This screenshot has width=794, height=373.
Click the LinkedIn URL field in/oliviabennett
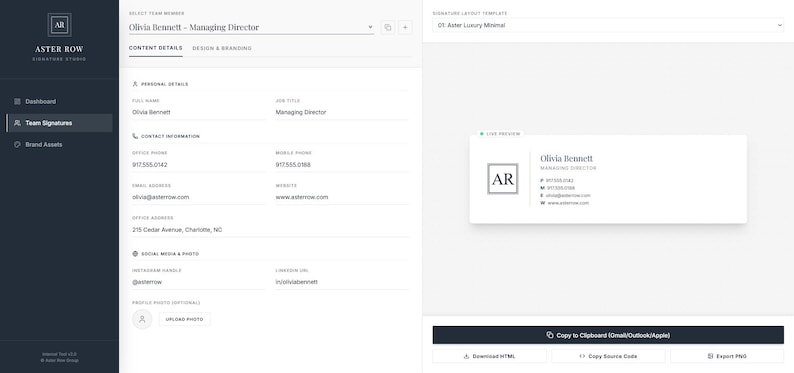pyautogui.click(x=342, y=282)
